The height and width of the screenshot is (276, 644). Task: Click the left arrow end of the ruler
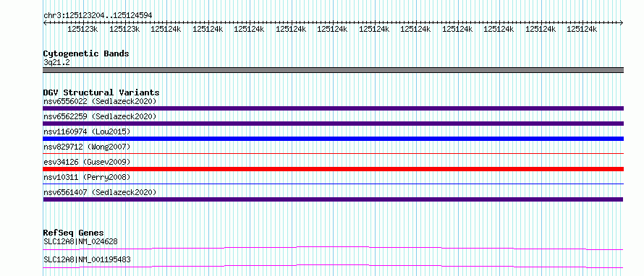[45, 23]
